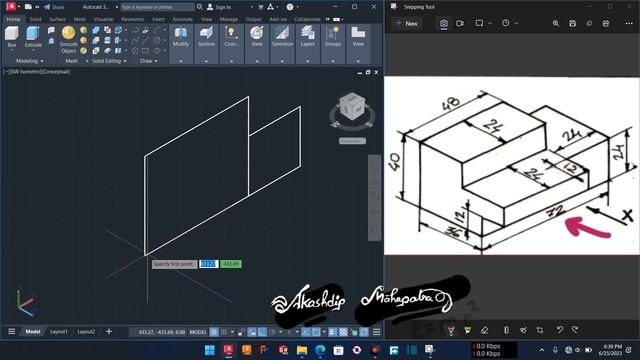Screen dimensions: 640x360
Task: Open Microsoft Edge from the taskbar
Action: pyautogui.click(x=320, y=350)
